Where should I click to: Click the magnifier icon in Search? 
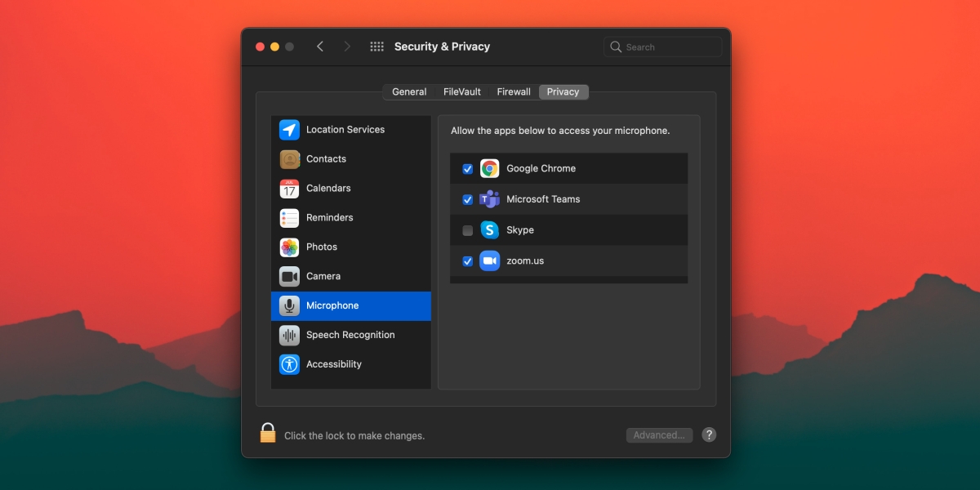coord(616,47)
